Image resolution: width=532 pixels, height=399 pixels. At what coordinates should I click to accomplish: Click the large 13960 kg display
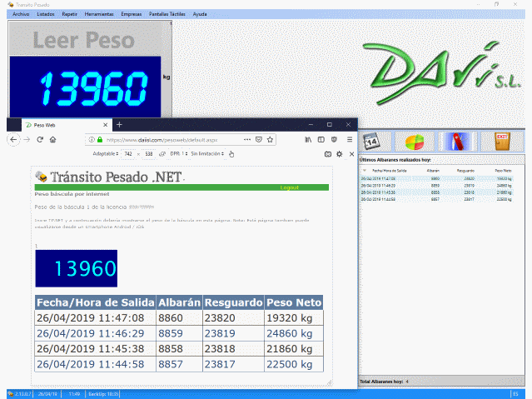click(x=85, y=87)
